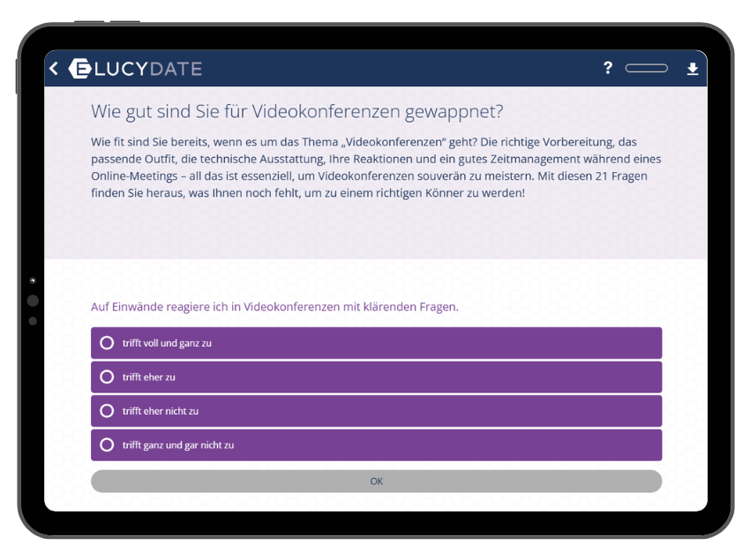Click the 'trifft eher nicht zu' label text
The width and height of the screenshot is (750, 560).
161,411
